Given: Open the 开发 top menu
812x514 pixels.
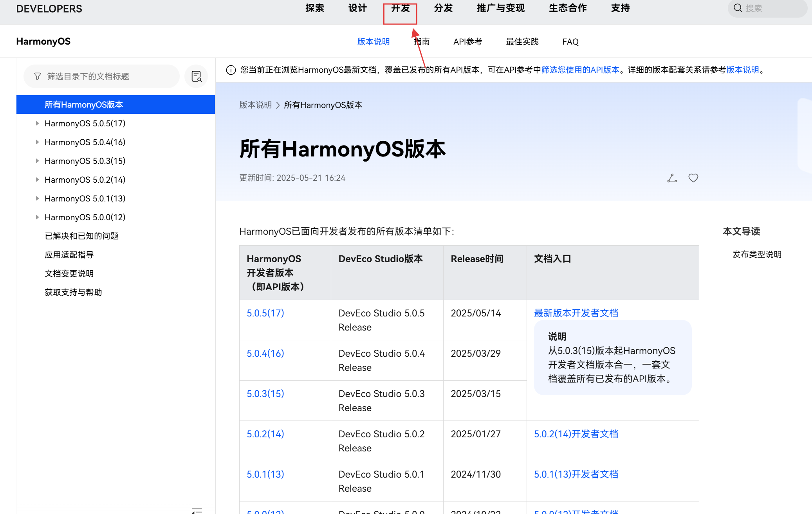Looking at the screenshot, I should point(400,8).
